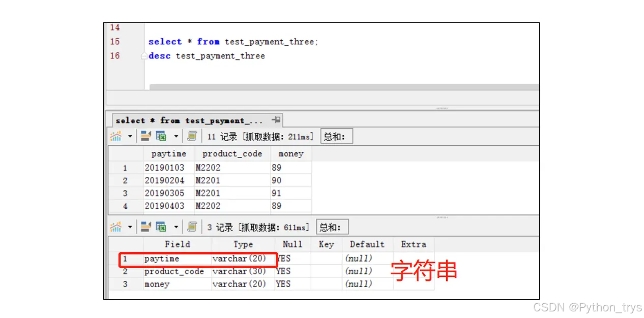This screenshot has height=318, width=644.
Task: Select money value 91
Action: pyautogui.click(x=291, y=193)
